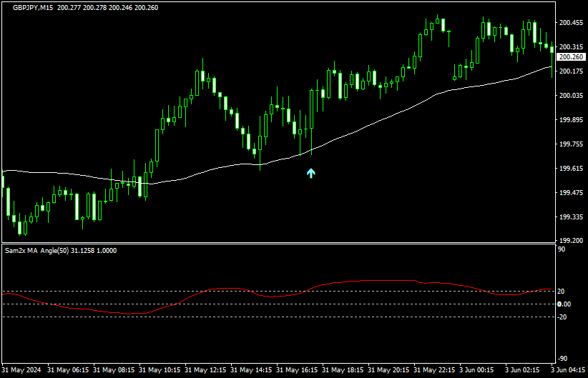Click the cyan up arrow buy signal
The width and height of the screenshot is (588, 378).
point(310,172)
